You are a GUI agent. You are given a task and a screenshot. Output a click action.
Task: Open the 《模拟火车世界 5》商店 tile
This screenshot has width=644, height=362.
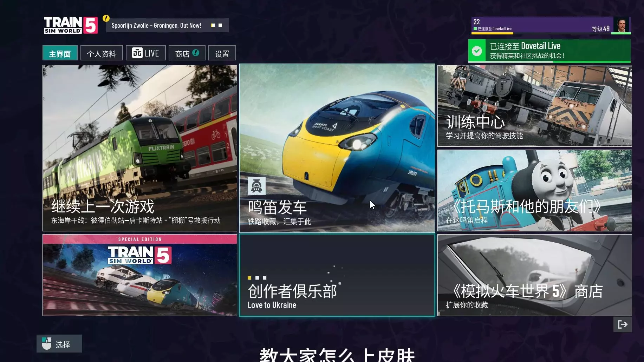point(535,275)
